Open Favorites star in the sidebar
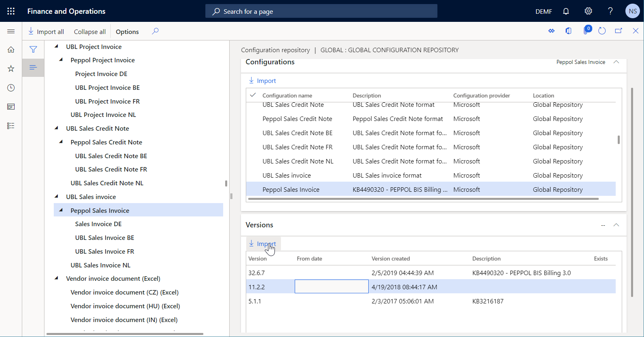The width and height of the screenshot is (644, 337). tap(11, 69)
